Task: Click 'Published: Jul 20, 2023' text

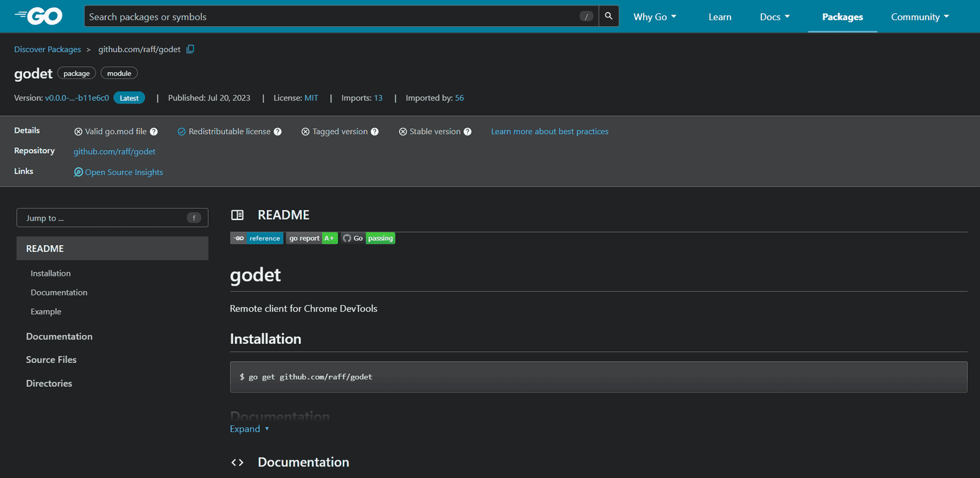Action: (x=209, y=98)
